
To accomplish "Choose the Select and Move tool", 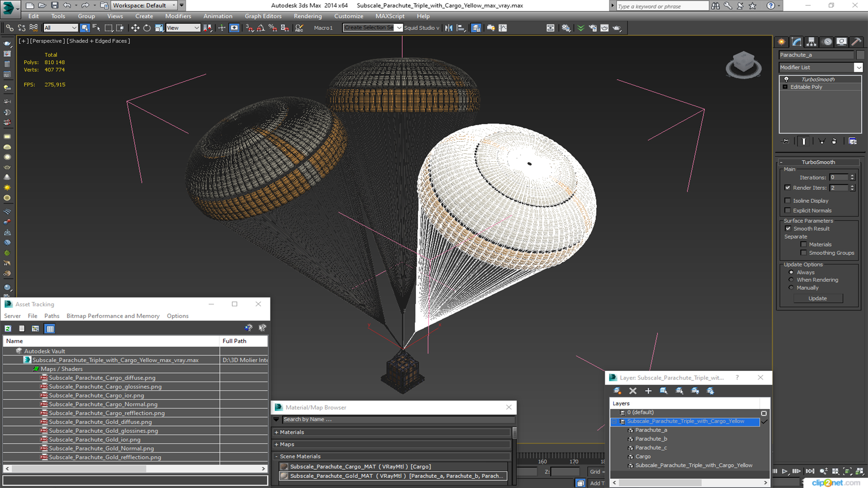I will pos(135,28).
